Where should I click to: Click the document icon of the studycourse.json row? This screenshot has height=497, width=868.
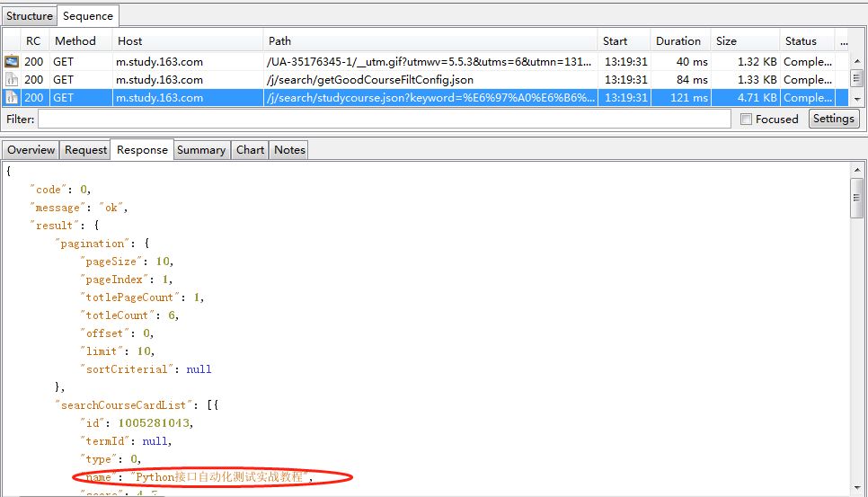[12, 98]
